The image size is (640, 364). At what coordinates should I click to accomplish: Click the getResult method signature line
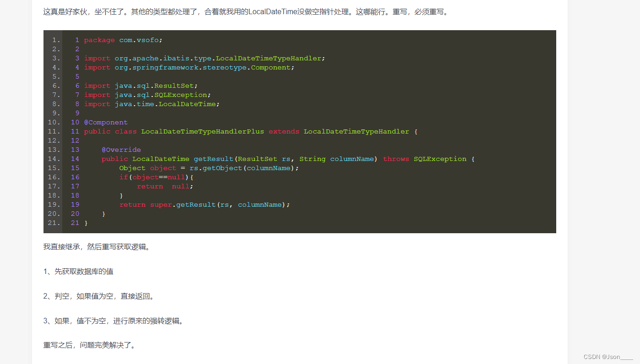288,159
